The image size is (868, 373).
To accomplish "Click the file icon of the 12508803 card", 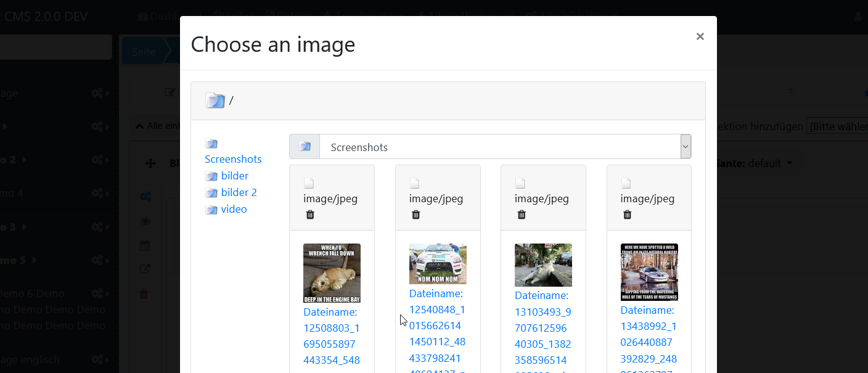I will click(309, 183).
